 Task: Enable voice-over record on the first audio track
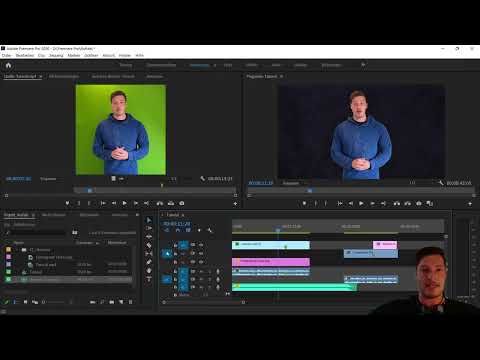click(x=218, y=272)
